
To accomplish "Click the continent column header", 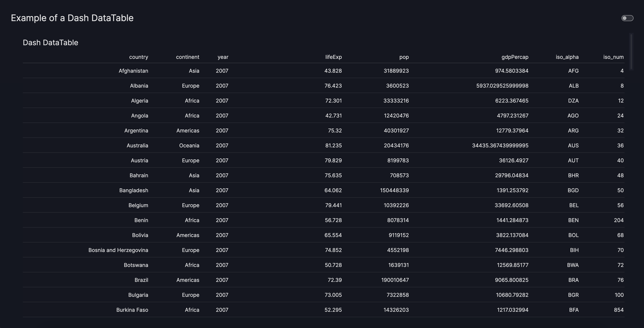I will click(187, 57).
